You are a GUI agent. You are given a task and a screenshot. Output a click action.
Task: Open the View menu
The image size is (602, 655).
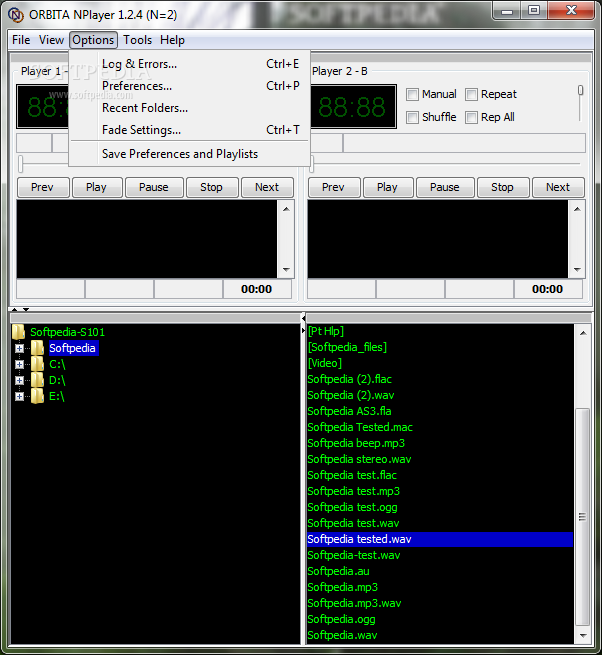click(x=51, y=40)
